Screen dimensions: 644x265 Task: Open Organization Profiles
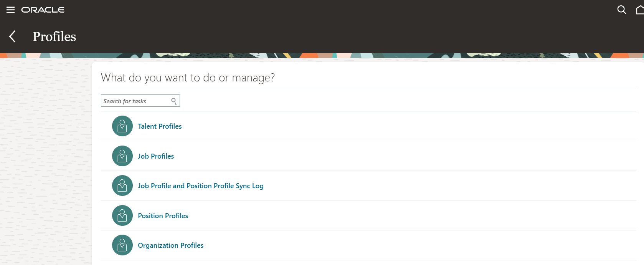pyautogui.click(x=170, y=245)
